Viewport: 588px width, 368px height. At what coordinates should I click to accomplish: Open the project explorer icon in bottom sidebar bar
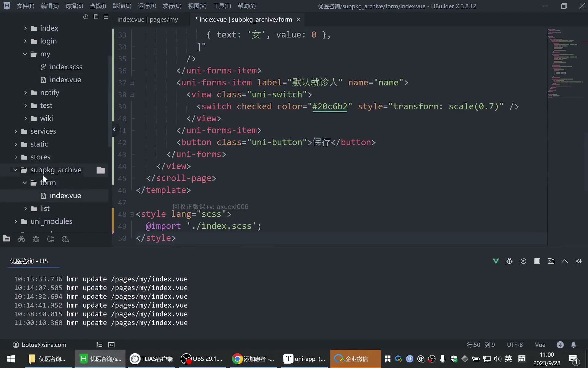click(6, 239)
